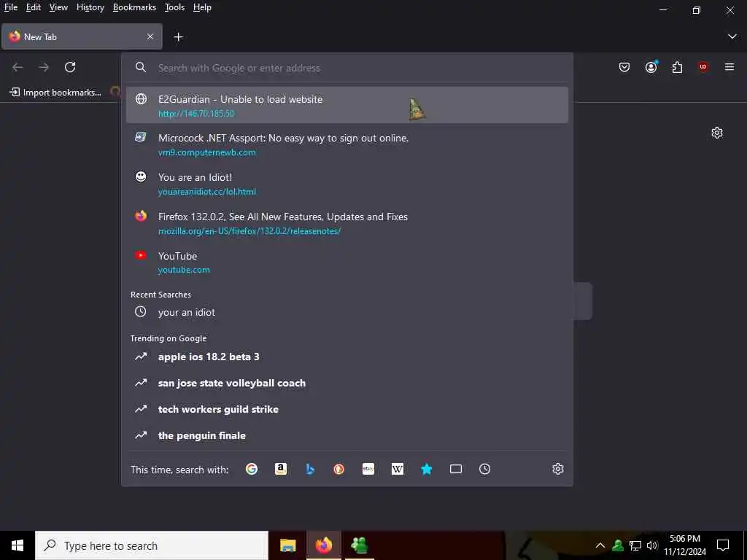Select recent search 'your an idiot'
Screen dimensions: 747x560
[347, 312]
